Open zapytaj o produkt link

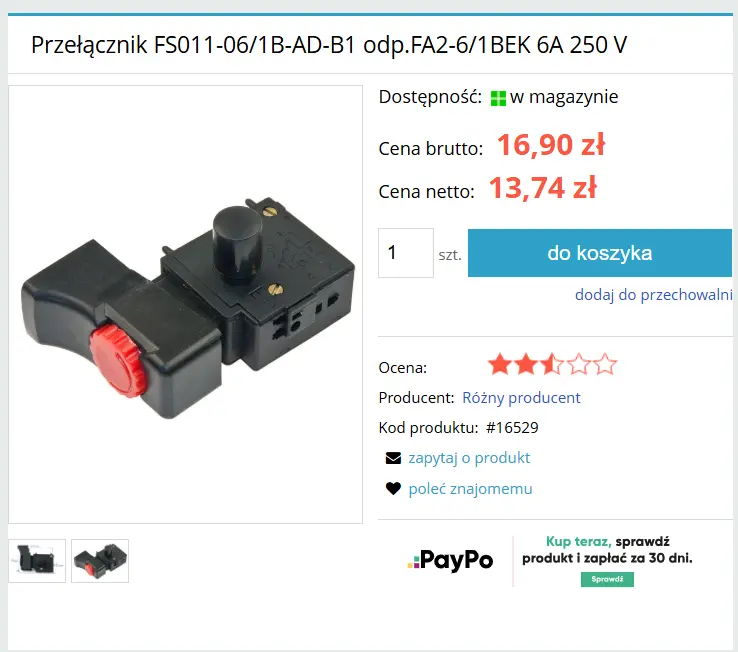click(x=469, y=458)
